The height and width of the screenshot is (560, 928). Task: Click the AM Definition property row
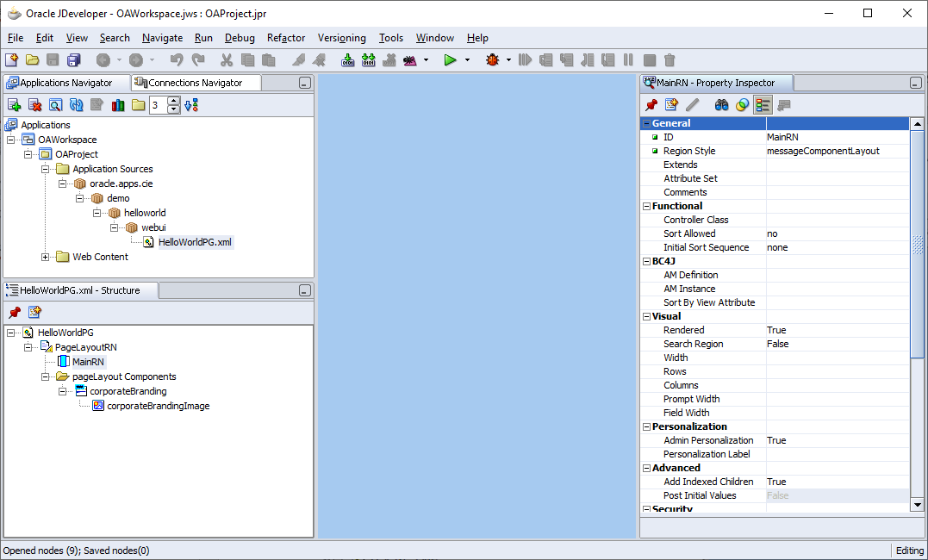(775, 275)
